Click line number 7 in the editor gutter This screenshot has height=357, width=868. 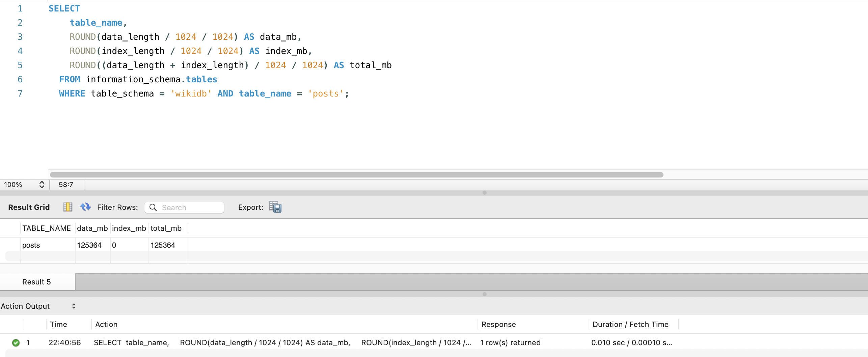tap(20, 93)
